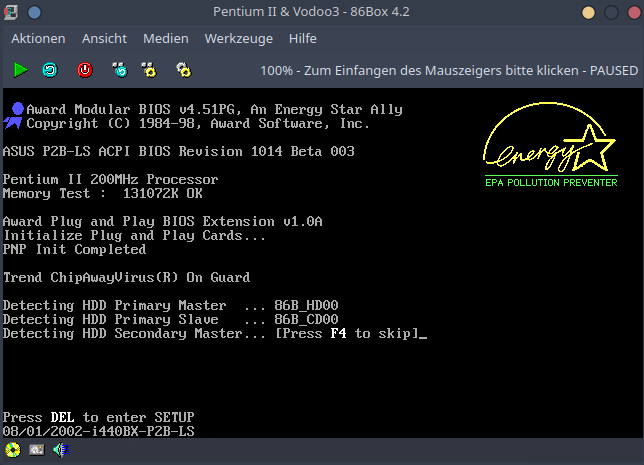This screenshot has width=644, height=465.
Task: Minimize the 86Box window
Action: [588, 12]
